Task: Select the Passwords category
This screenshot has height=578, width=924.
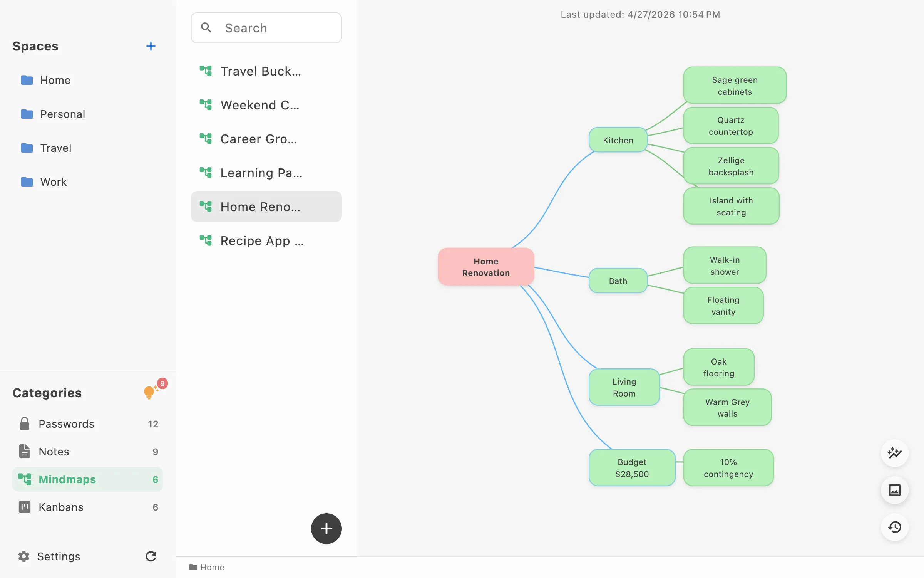Action: click(x=88, y=424)
